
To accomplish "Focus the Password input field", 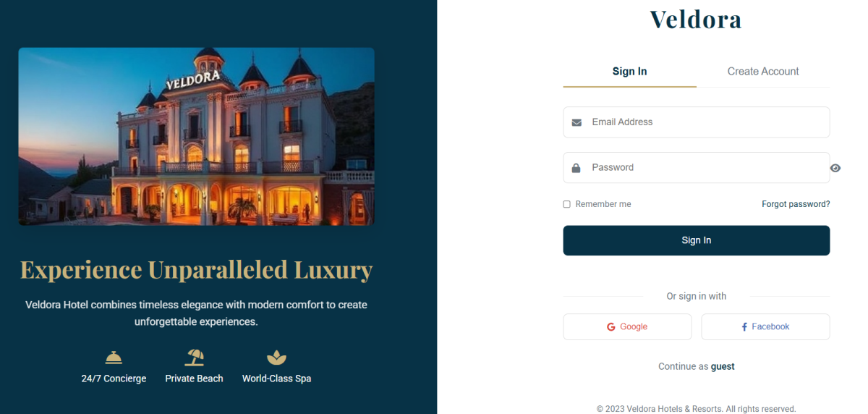I will click(x=697, y=167).
